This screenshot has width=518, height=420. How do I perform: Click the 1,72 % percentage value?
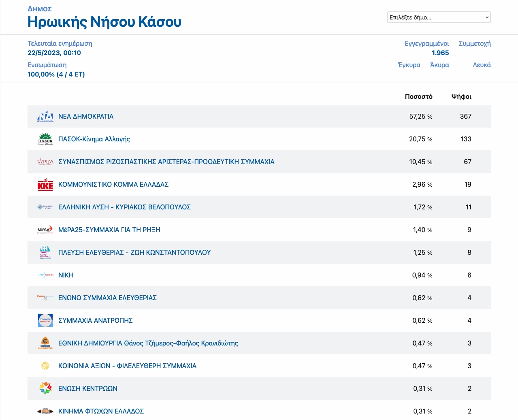pos(423,207)
